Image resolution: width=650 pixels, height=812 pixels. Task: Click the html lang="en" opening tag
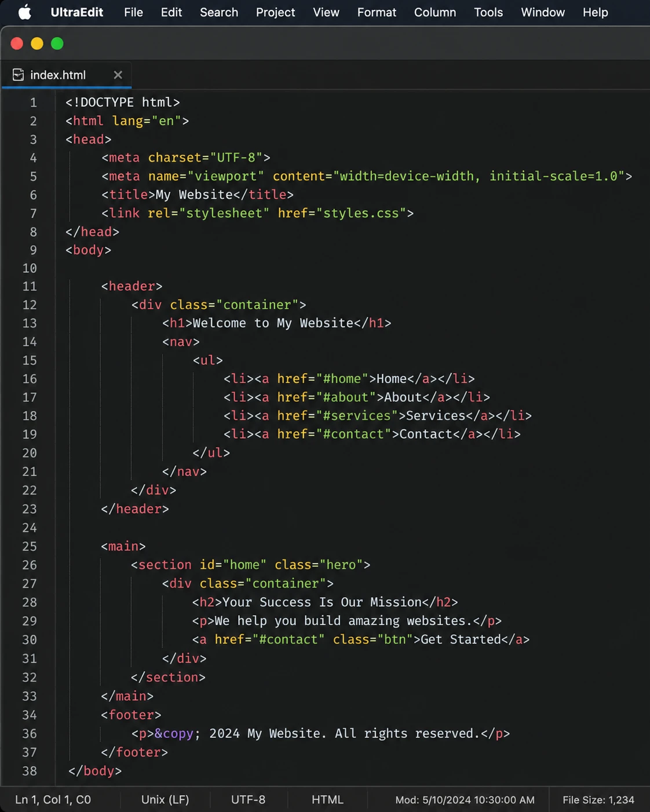click(127, 121)
